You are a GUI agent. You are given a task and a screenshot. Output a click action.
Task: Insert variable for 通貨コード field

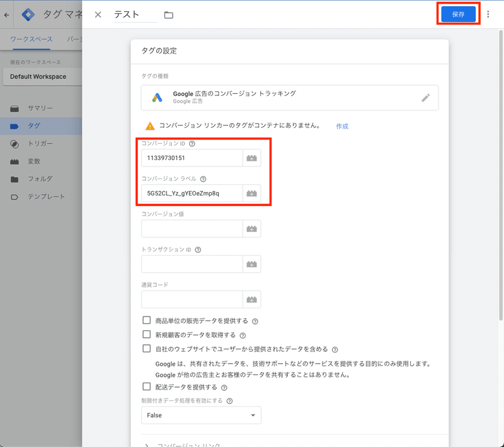(251, 299)
